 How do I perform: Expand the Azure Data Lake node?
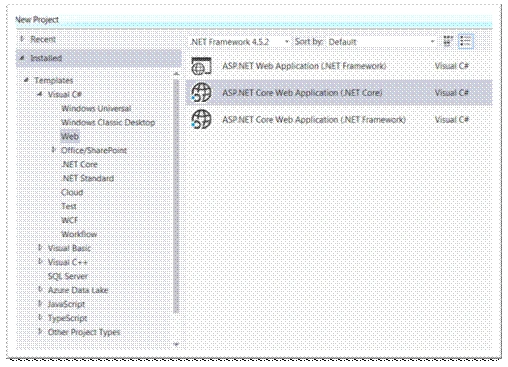(x=40, y=290)
